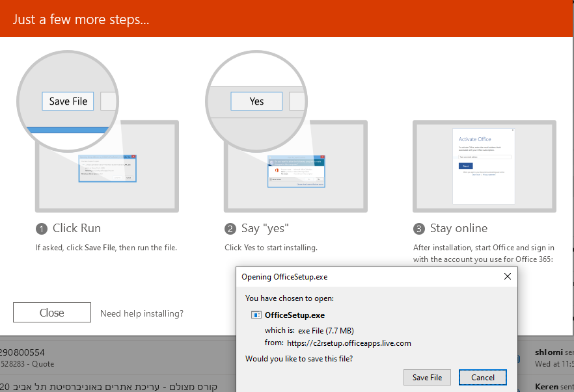Open the 'Need help installing?' link

click(142, 313)
